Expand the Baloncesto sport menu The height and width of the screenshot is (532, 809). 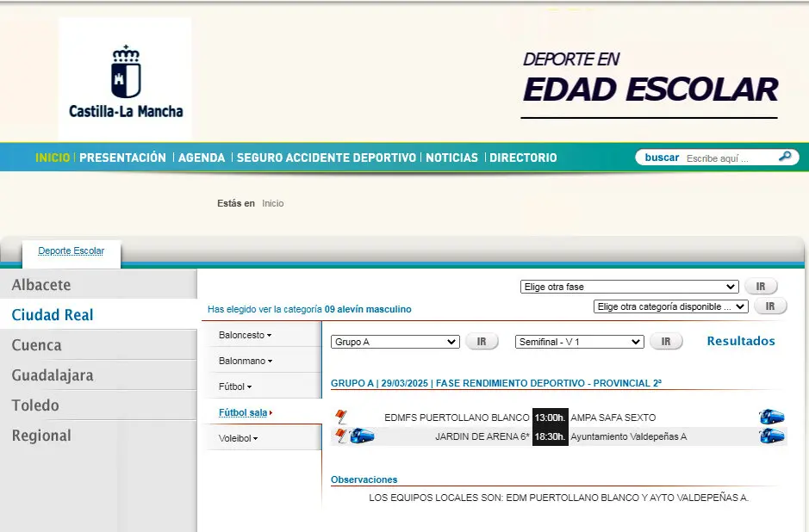click(x=245, y=335)
